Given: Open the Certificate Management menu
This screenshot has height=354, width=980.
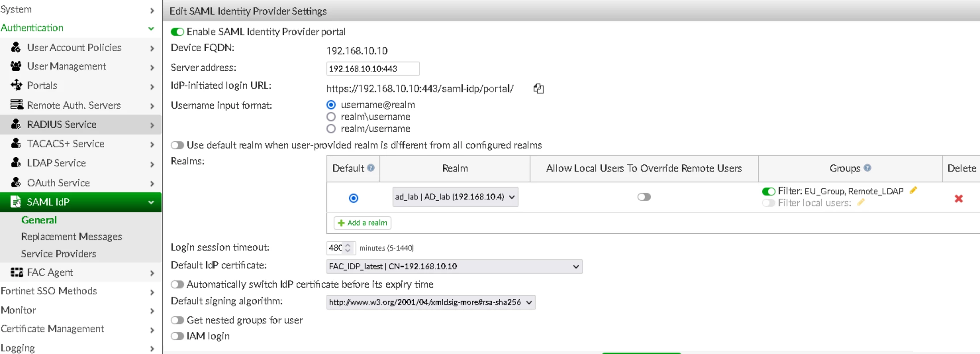Looking at the screenshot, I should [x=81, y=329].
